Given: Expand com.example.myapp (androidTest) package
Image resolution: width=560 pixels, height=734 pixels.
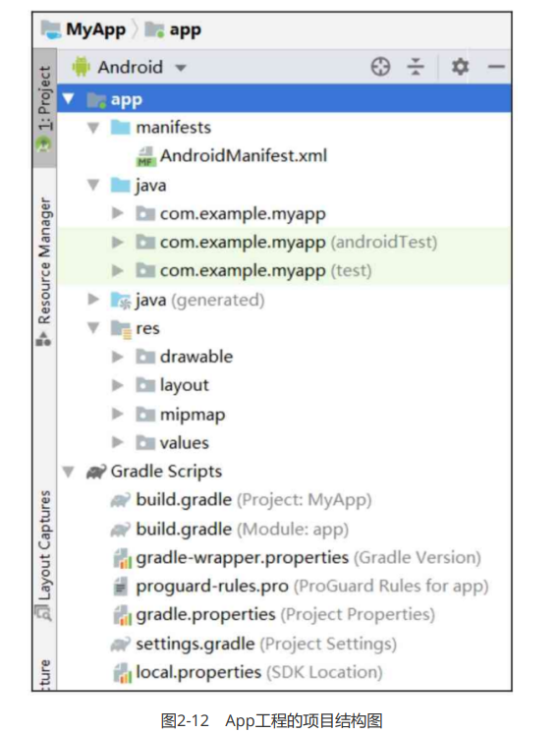Looking at the screenshot, I should point(118,243).
